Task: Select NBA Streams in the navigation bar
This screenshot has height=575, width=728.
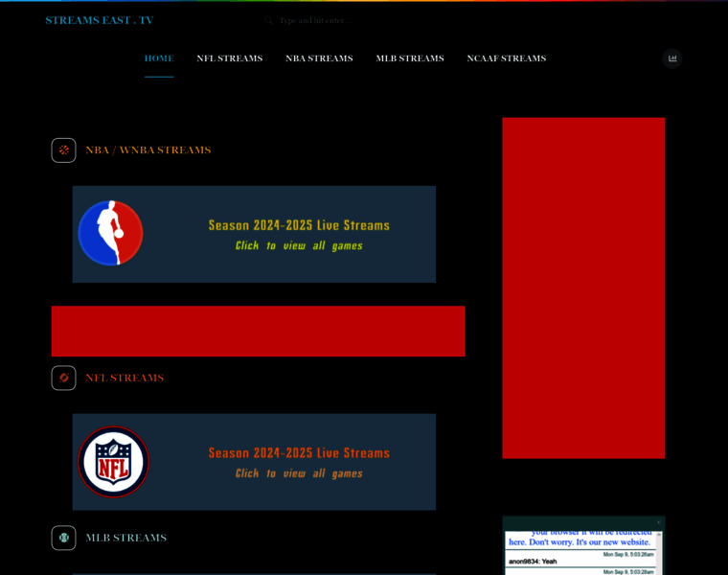Action: click(319, 58)
